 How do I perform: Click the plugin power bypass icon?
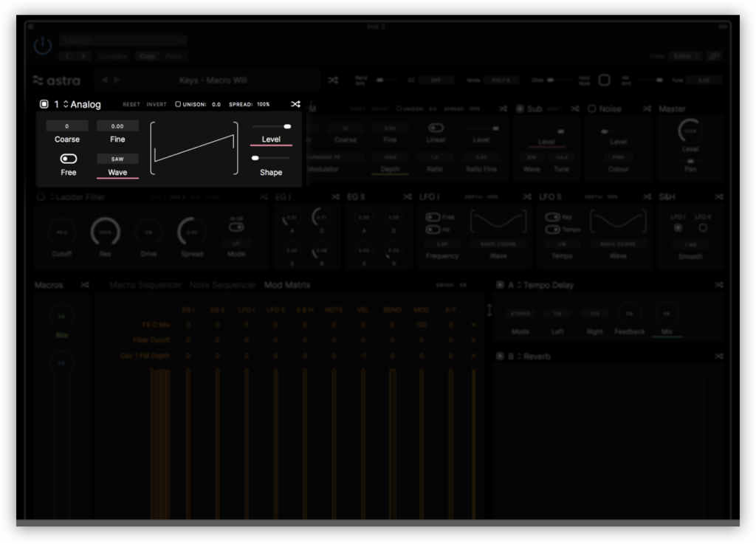coord(43,46)
